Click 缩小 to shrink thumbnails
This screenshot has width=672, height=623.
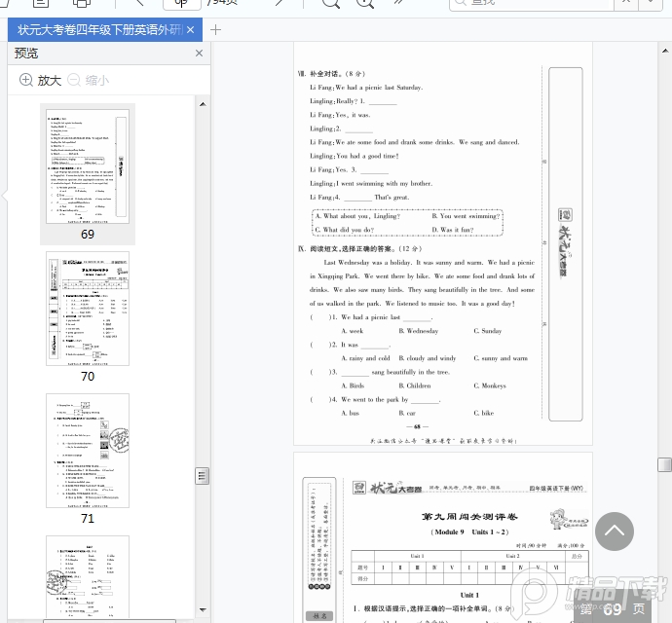89,80
